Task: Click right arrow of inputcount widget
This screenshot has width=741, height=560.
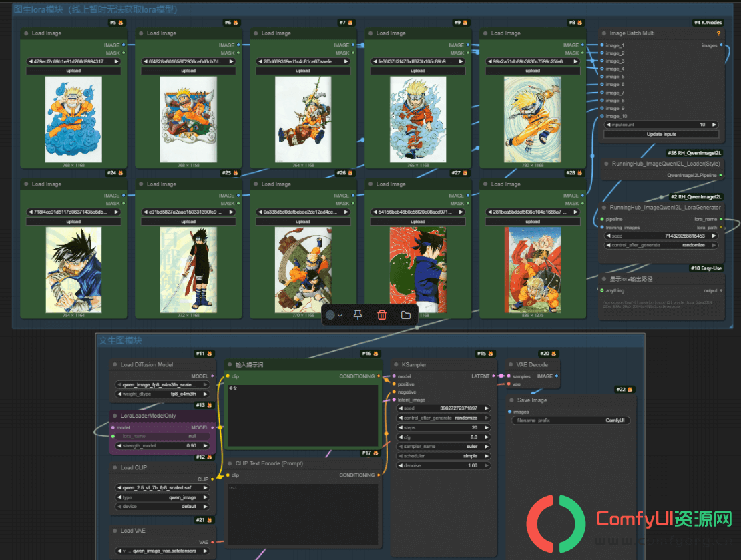Action: (714, 125)
